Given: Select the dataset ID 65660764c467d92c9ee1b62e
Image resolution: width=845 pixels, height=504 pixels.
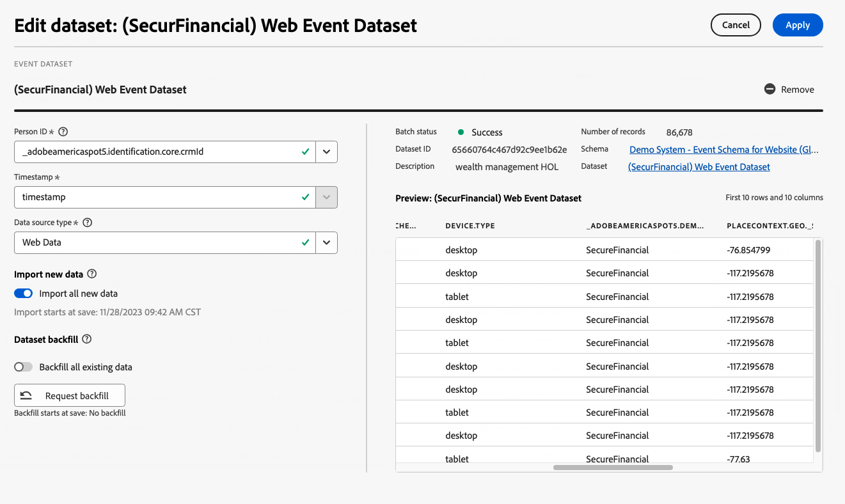Looking at the screenshot, I should [509, 150].
